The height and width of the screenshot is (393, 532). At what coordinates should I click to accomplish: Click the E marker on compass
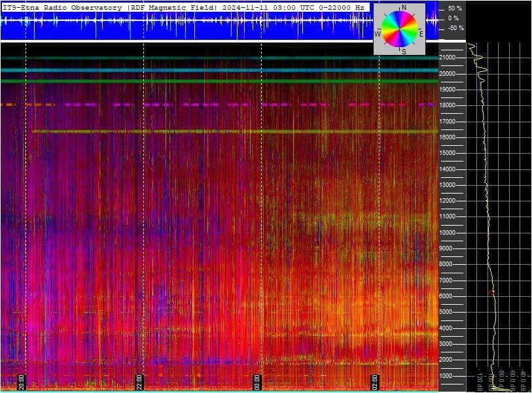421,33
